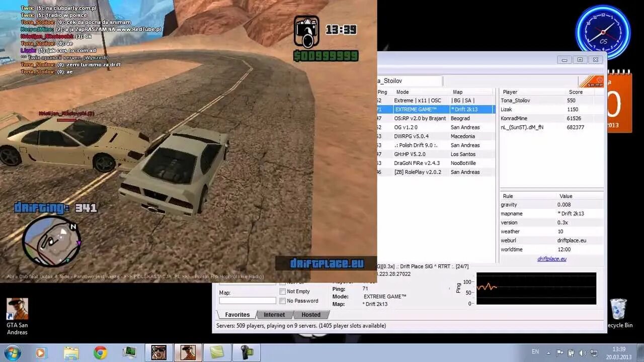
Task: Select the GH:HP V5.2.0 server row
Action: pyautogui.click(x=436, y=154)
